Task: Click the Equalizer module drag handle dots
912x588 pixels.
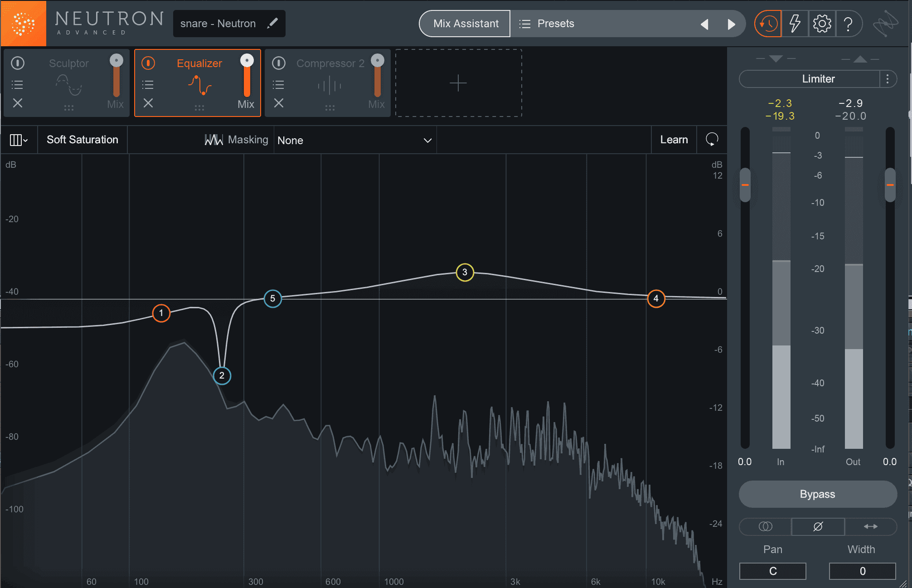Action: pos(199,108)
